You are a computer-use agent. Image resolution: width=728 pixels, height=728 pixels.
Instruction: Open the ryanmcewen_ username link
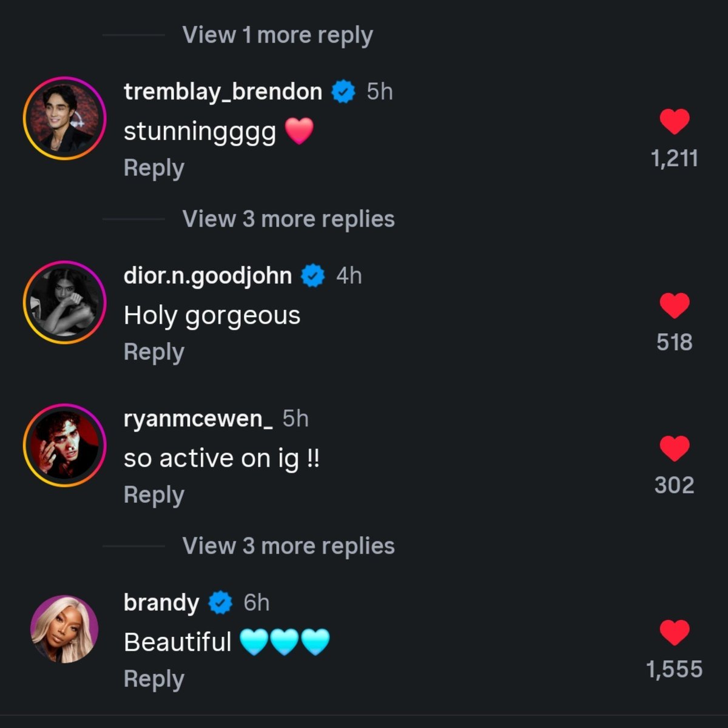click(198, 419)
